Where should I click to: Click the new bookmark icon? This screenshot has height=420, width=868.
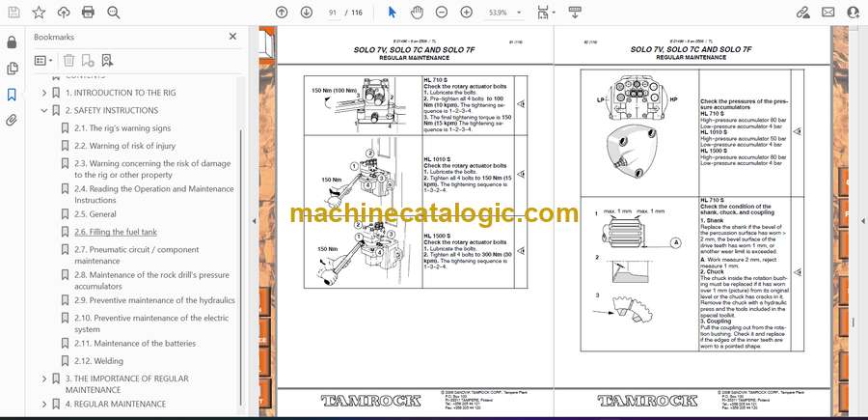[88, 61]
